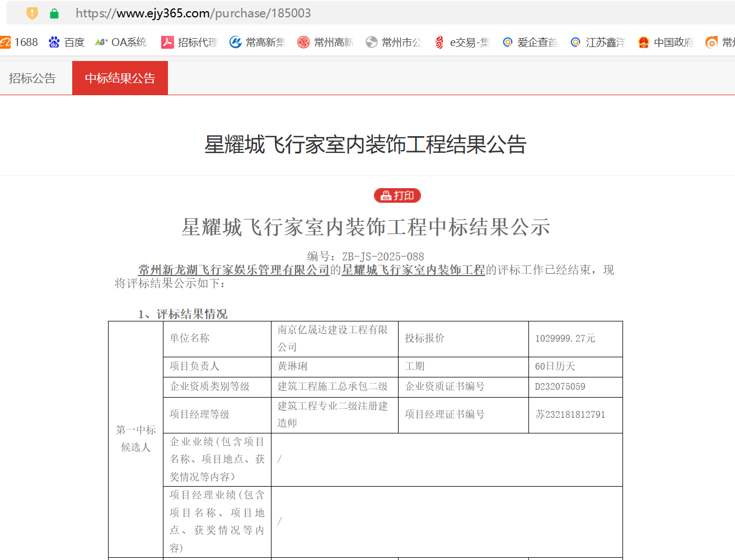Click the 建筑工程专业二级注册建造师 cell
Image resolution: width=735 pixels, height=560 pixels.
pos(335,415)
